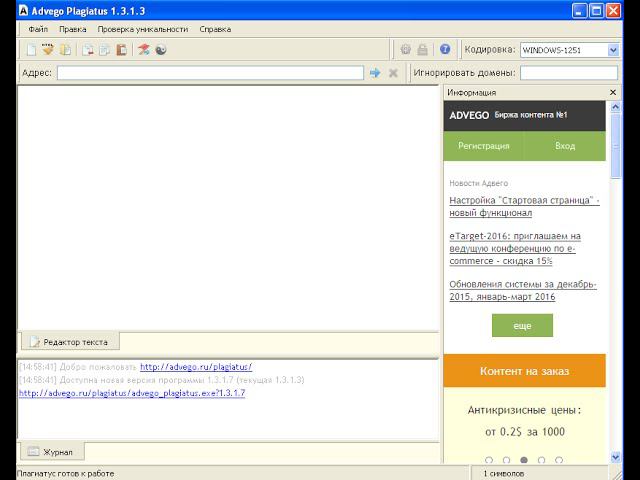The height and width of the screenshot is (480, 640).
Task: Maximize the Advego Plagiatus window
Action: coord(596,11)
